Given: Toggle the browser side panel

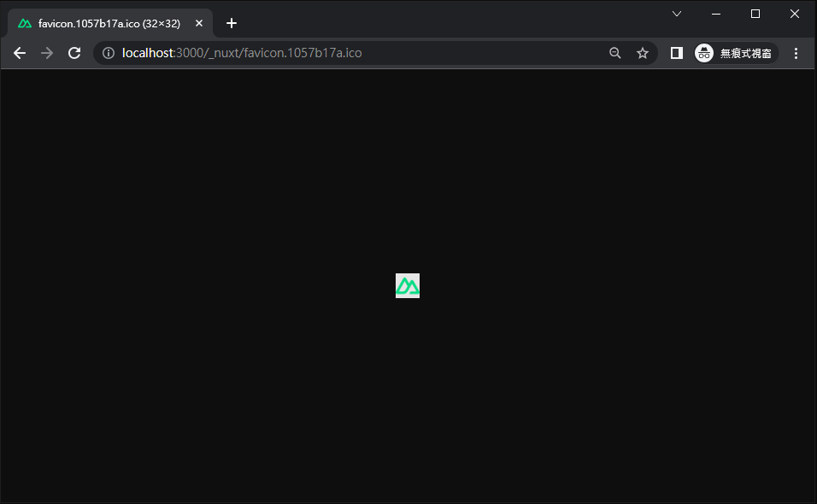Looking at the screenshot, I should tap(676, 53).
